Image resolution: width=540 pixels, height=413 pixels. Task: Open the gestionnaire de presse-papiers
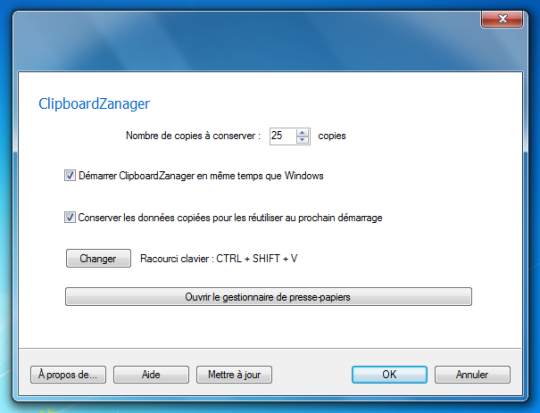[268, 297]
